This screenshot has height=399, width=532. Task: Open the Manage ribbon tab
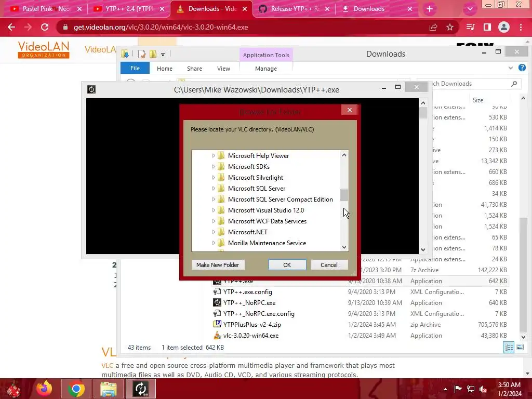coord(266,69)
